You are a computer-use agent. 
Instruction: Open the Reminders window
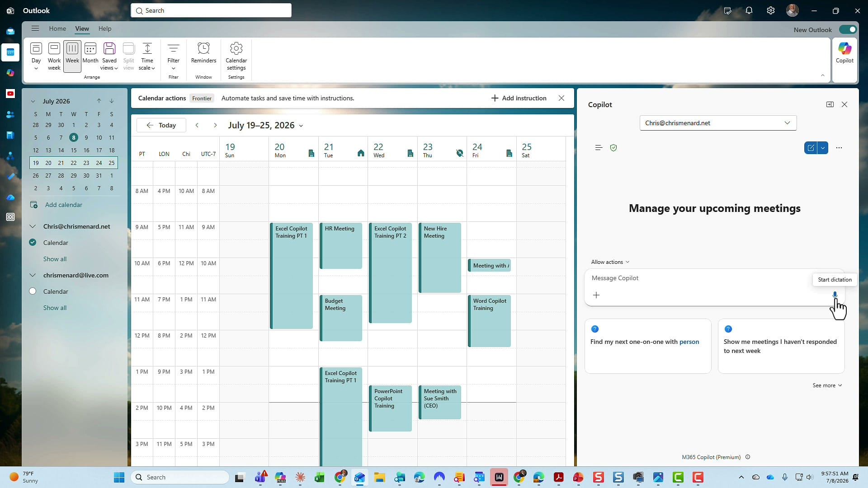(204, 52)
